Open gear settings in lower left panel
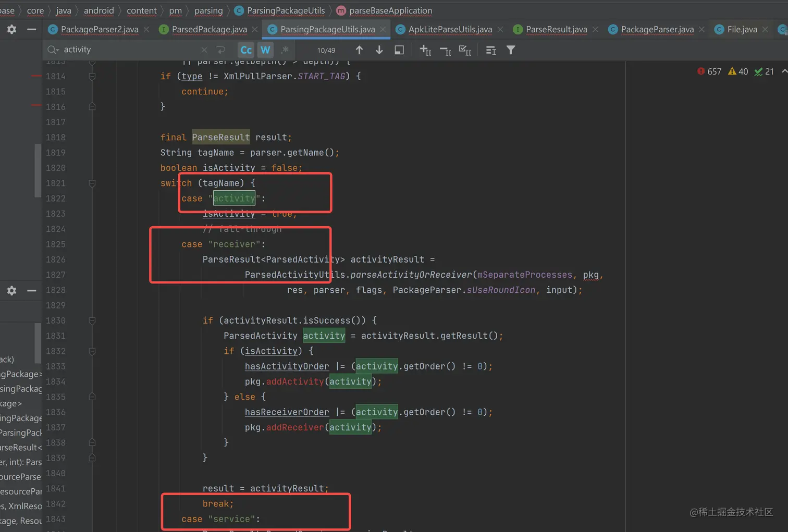Viewport: 788px width, 532px height. tap(11, 291)
